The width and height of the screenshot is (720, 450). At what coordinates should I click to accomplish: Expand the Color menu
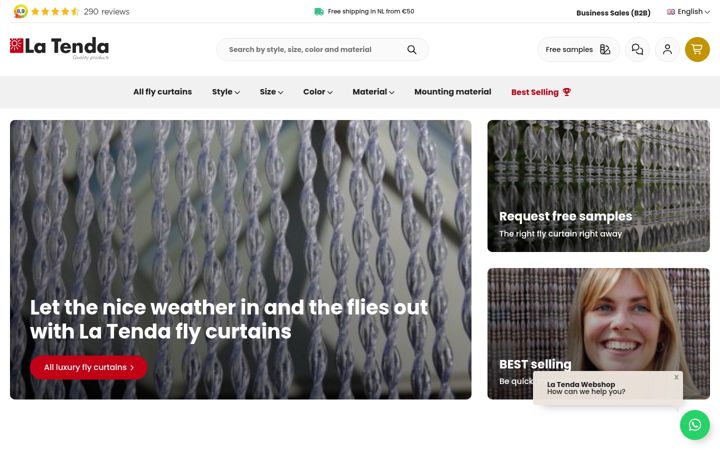pos(318,92)
